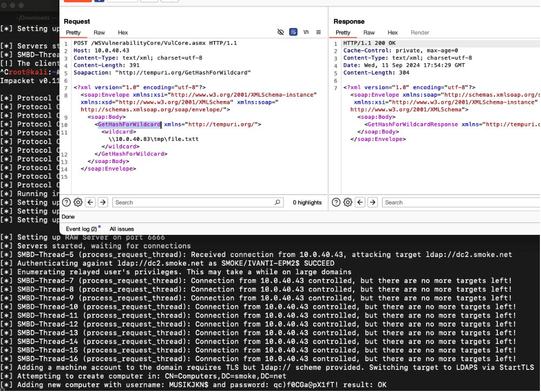Click terminal line Authenticating against ldap://dc2.smoke.net
Image resolution: width=541 pixels, height=392 pixels.
point(168,263)
